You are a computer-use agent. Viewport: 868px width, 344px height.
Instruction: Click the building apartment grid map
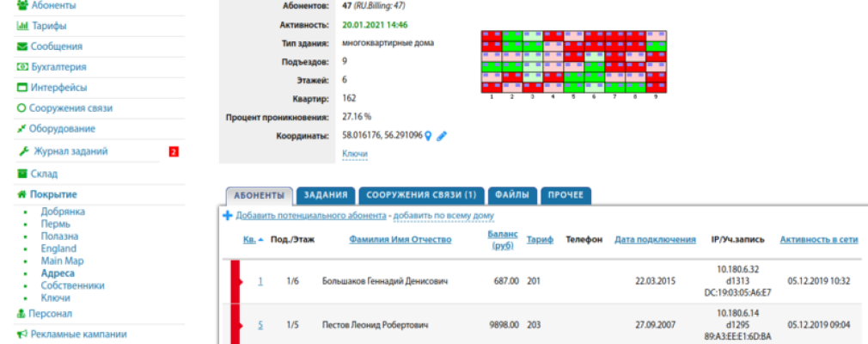573,62
